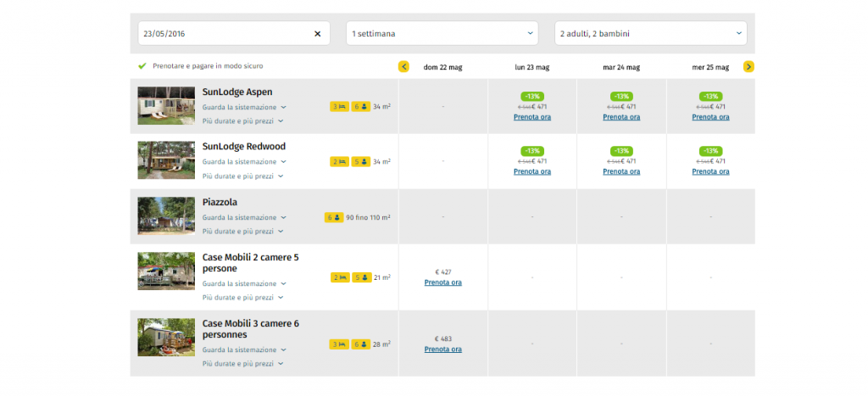This screenshot has height=397, width=868.
Task: Click the SunLodge Redwood title
Action: pyautogui.click(x=244, y=147)
